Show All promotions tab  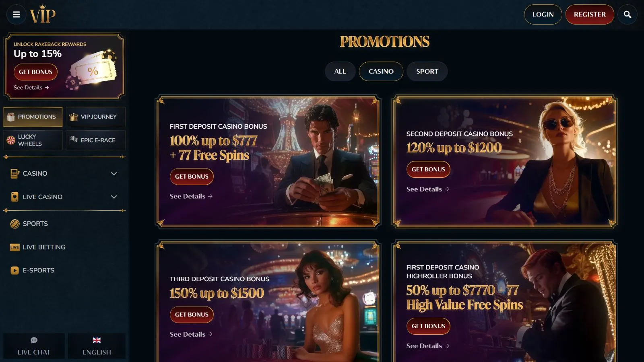click(x=340, y=71)
